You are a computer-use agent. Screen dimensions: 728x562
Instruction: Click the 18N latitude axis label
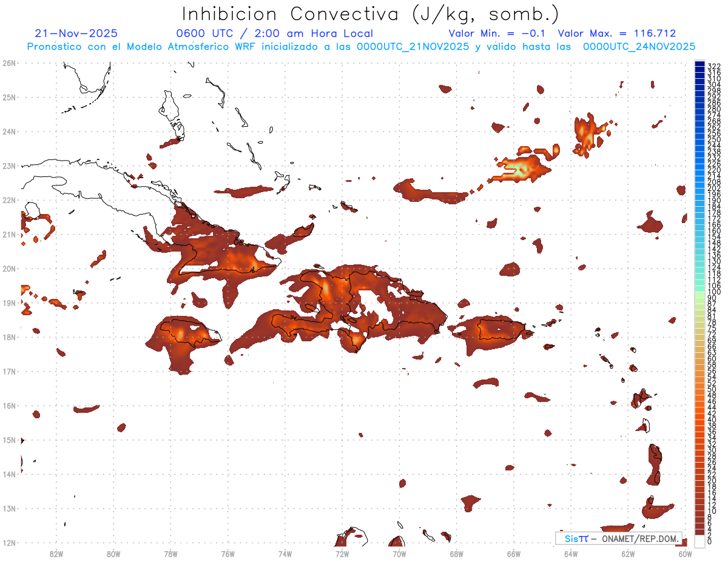point(9,336)
